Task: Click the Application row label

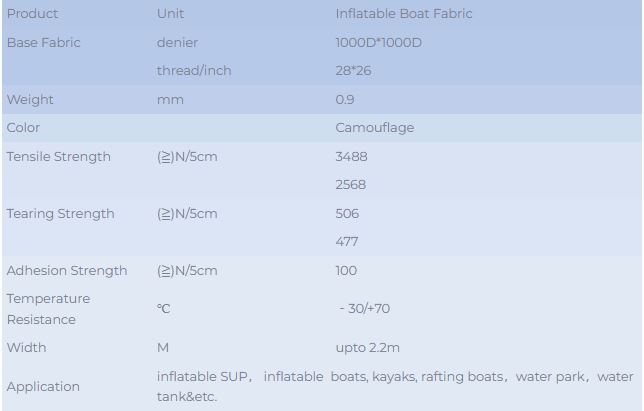Action: pyautogui.click(x=43, y=386)
